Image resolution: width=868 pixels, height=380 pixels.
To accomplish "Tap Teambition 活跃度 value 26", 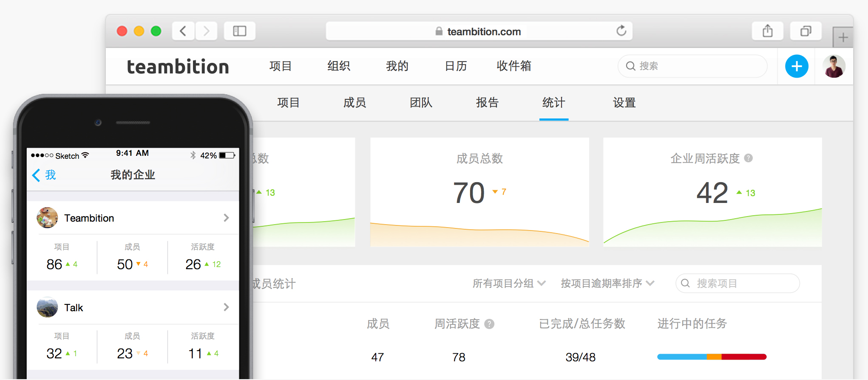I will tap(193, 265).
